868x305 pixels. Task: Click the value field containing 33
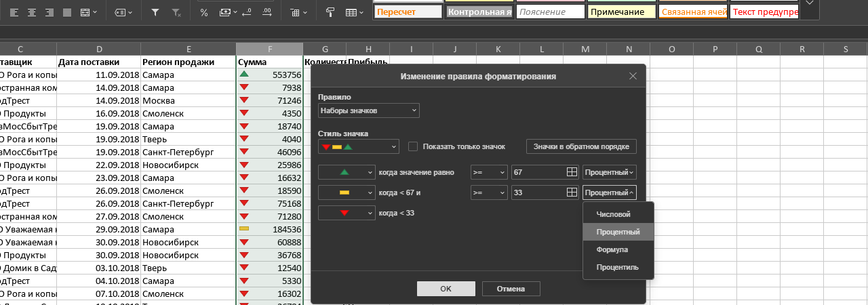coord(538,192)
